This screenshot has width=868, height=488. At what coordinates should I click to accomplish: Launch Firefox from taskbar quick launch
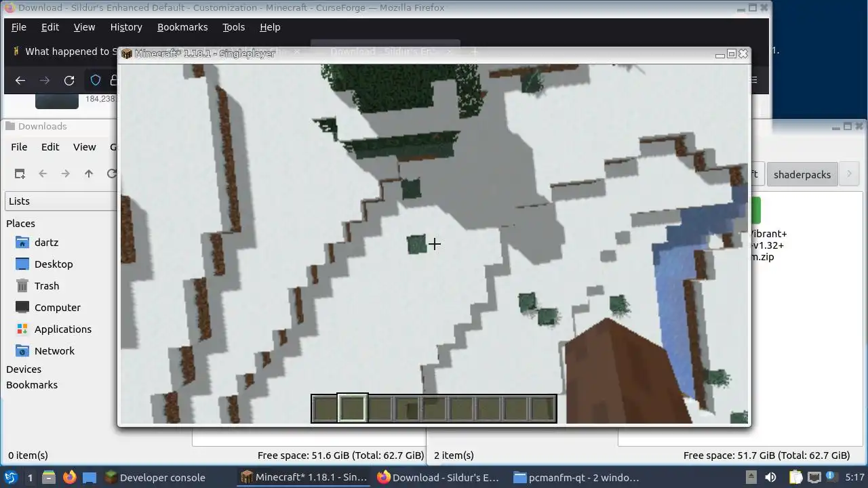point(69,477)
